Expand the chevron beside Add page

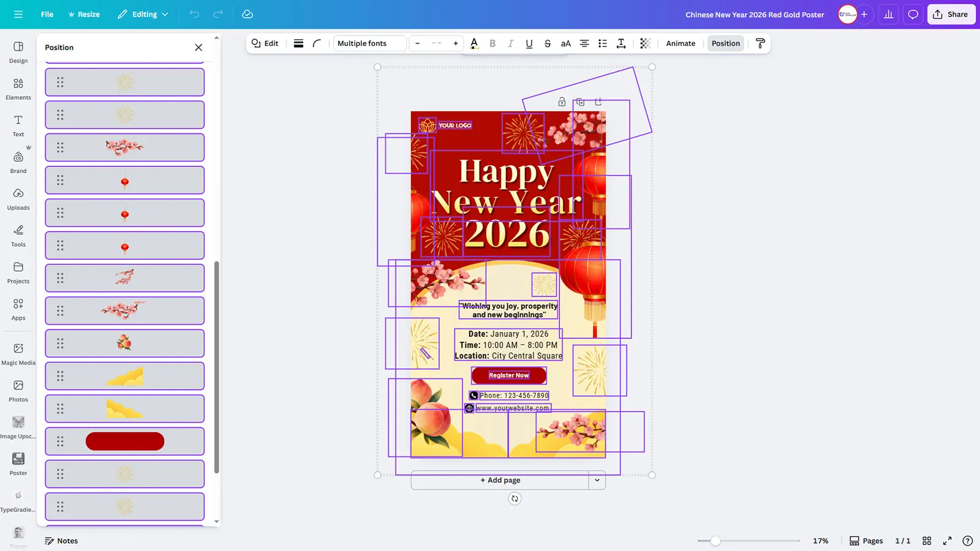597,480
